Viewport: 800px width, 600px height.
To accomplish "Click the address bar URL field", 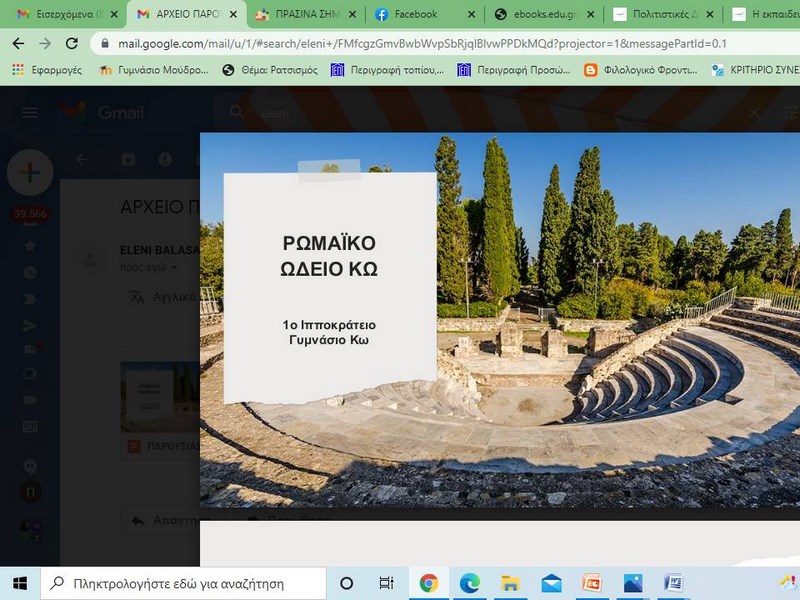I will (422, 43).
